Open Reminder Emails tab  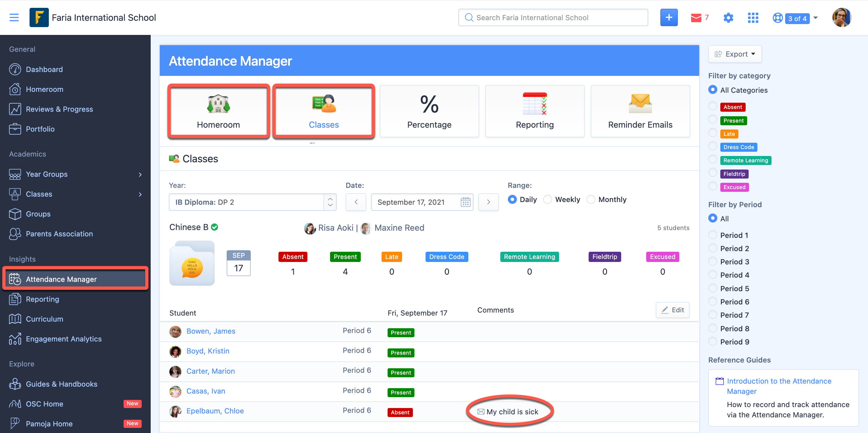(640, 111)
